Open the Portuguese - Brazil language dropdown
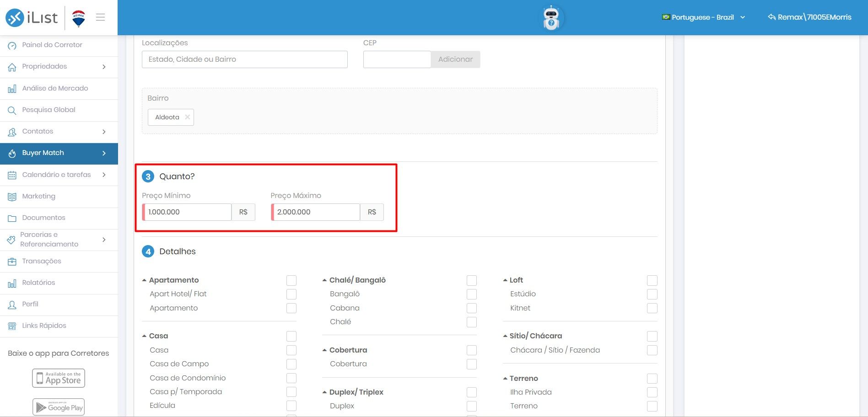The width and height of the screenshot is (868, 417). click(703, 17)
